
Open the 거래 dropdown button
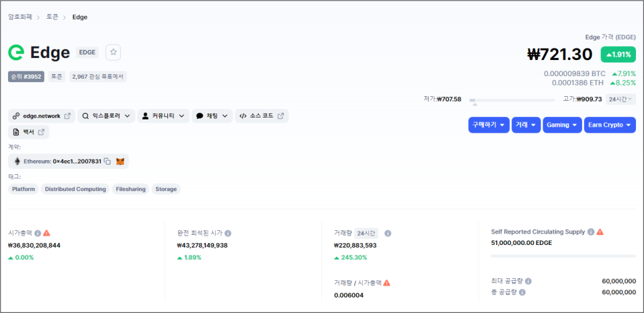pos(526,125)
